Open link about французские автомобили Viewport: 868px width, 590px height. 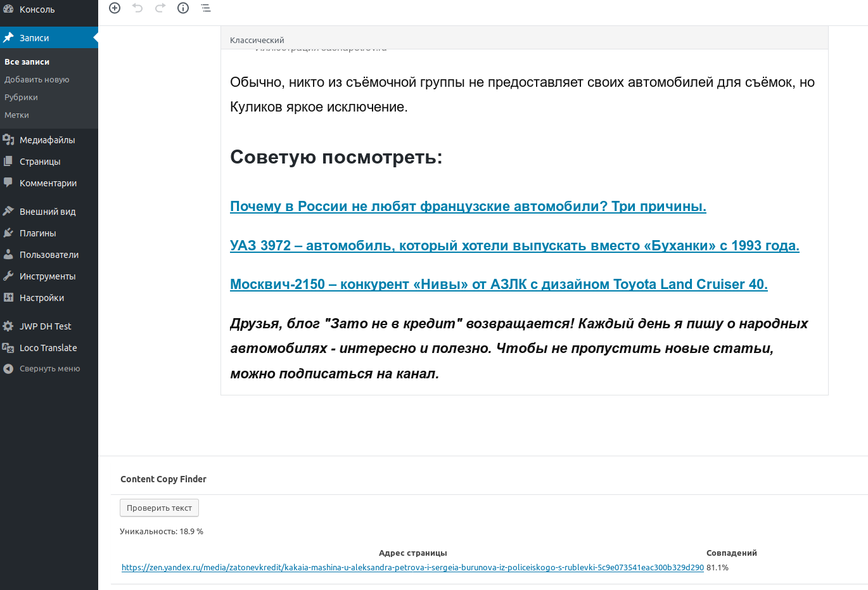click(468, 207)
